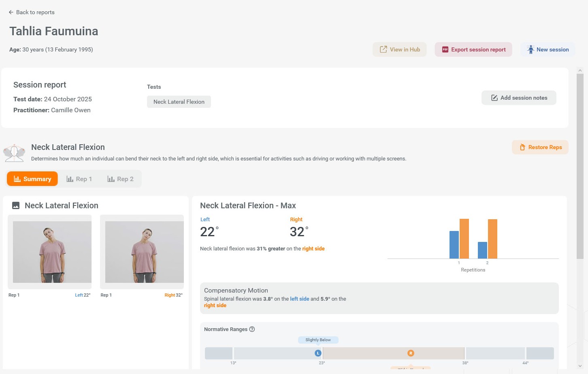The image size is (588, 374).
Task: Click the scrollbar down arrow
Action: pos(580,365)
